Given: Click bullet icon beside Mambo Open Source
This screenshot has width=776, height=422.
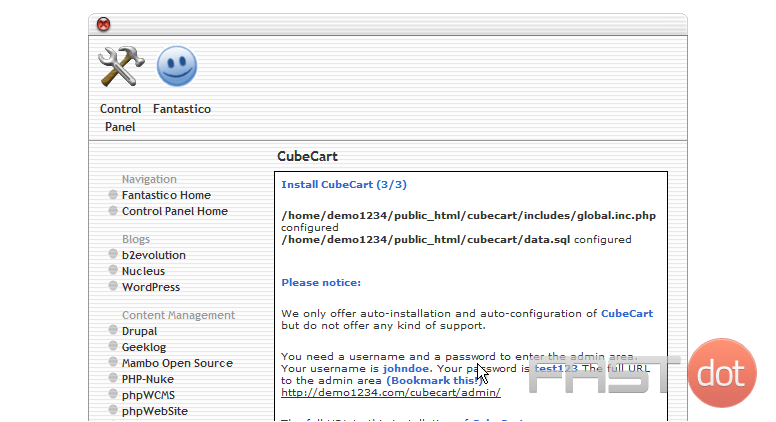Looking at the screenshot, I should click(x=113, y=362).
